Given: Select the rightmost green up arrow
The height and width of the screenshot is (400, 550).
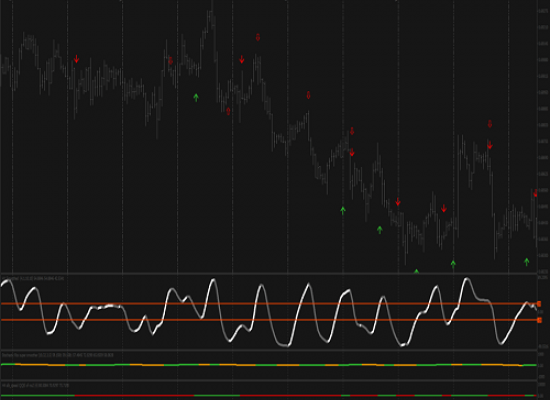Looking at the screenshot, I should (x=526, y=262).
